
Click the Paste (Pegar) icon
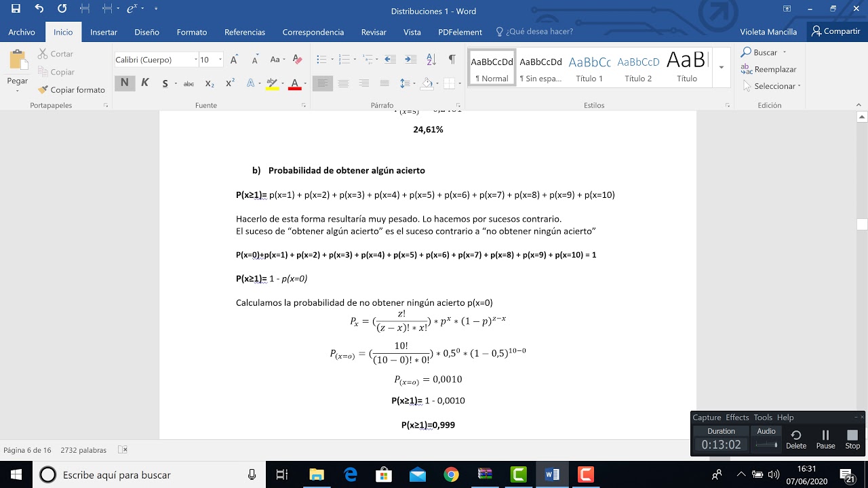[x=18, y=60]
